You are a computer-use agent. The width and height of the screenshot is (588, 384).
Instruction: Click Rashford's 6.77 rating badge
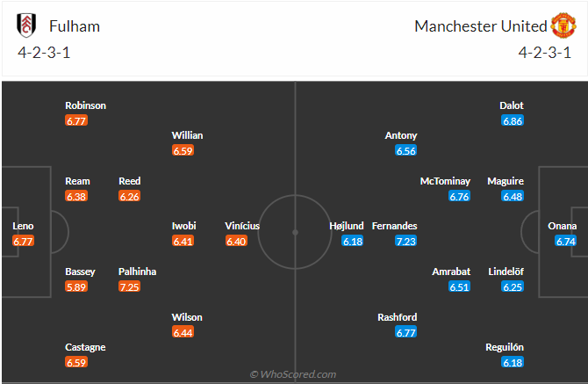406,332
